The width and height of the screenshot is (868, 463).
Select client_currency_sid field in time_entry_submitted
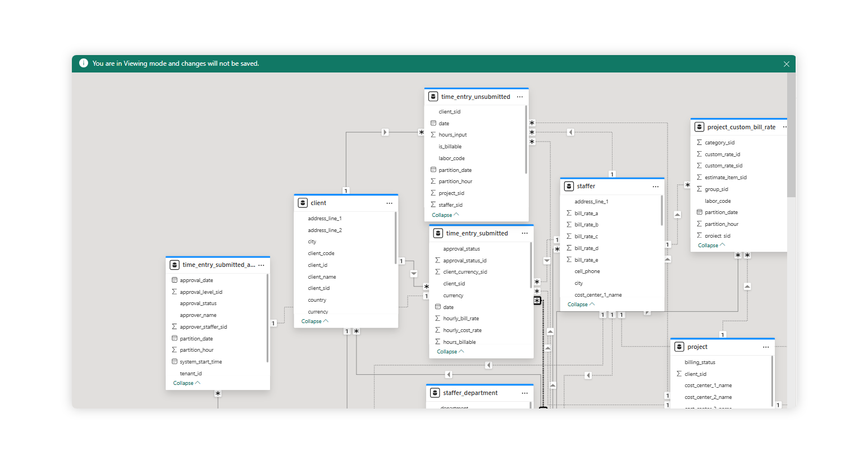click(465, 272)
